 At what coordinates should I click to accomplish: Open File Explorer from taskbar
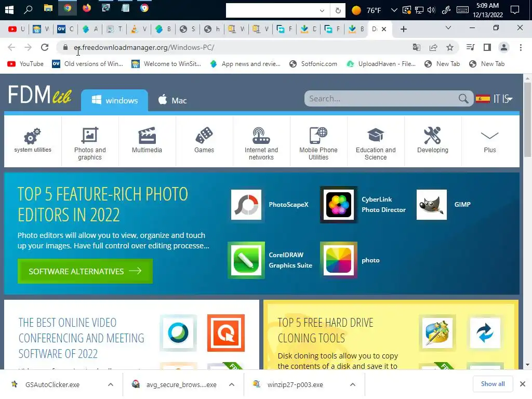click(48, 8)
